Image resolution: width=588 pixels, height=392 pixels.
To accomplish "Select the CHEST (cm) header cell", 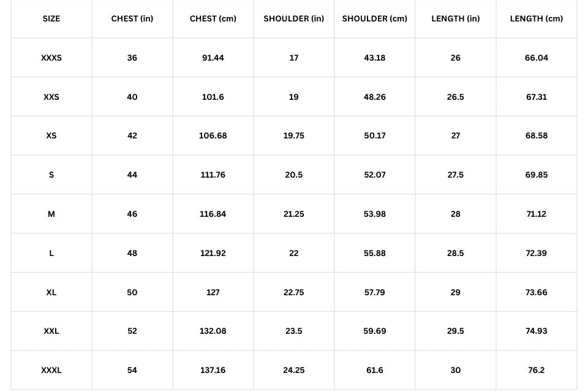I will (x=213, y=19).
